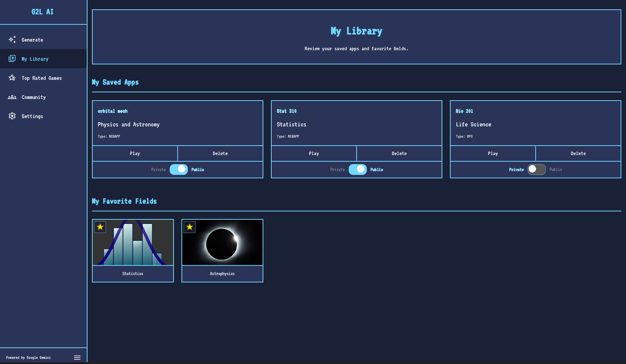Open the Community menu item
This screenshot has height=364, width=626.
point(34,97)
